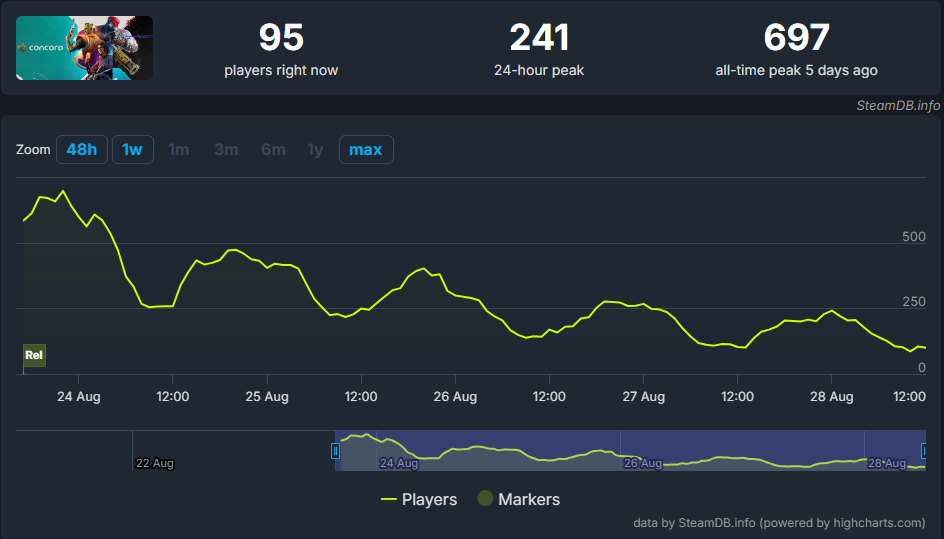Choose the 1m zoom option
The height and width of the screenshot is (539, 944).
(179, 150)
